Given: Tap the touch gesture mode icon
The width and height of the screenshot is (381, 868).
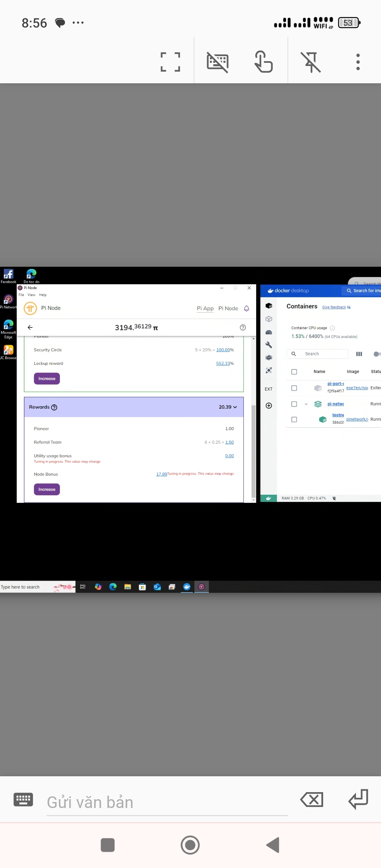Looking at the screenshot, I should click(264, 62).
